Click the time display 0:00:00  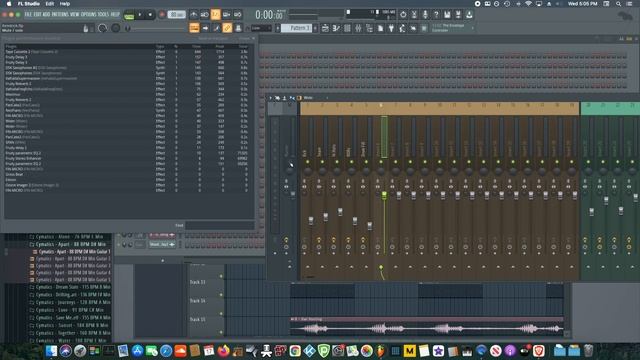[x=269, y=15]
